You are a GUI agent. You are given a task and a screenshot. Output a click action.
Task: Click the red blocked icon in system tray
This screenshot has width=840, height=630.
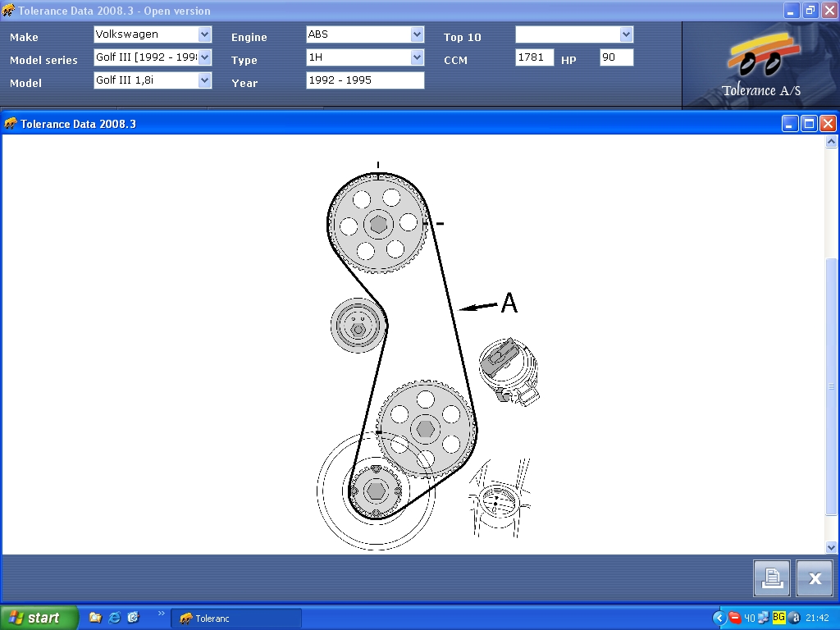coord(735,618)
